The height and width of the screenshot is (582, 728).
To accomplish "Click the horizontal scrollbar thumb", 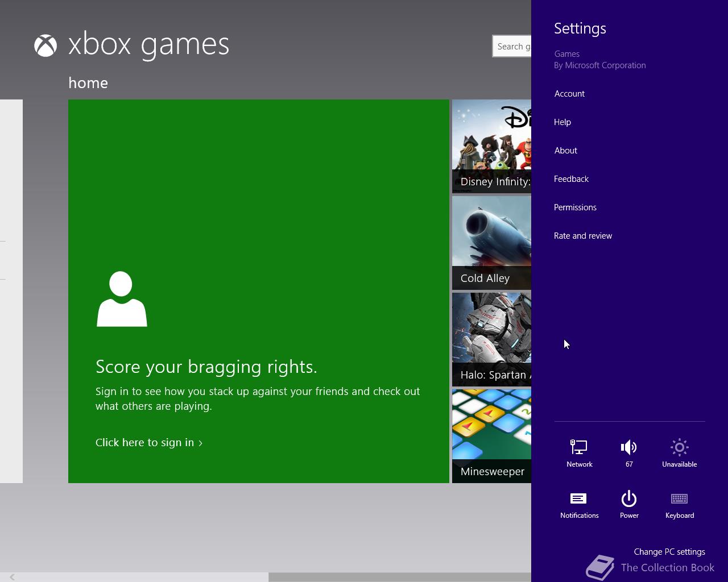I will tap(400, 577).
